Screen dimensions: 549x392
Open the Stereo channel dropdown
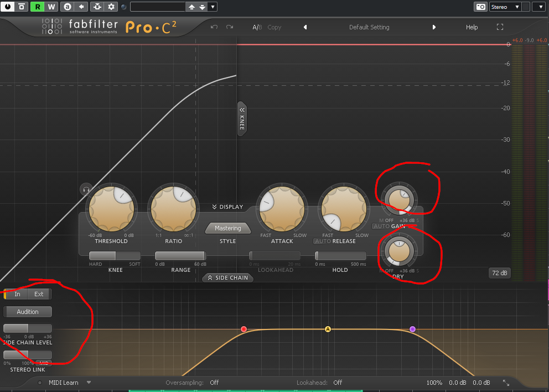click(505, 7)
